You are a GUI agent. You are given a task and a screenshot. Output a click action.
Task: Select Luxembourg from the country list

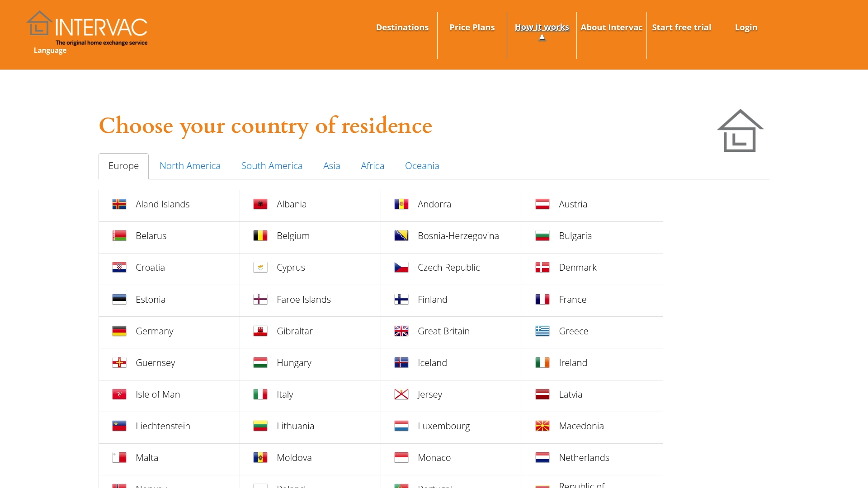click(444, 426)
